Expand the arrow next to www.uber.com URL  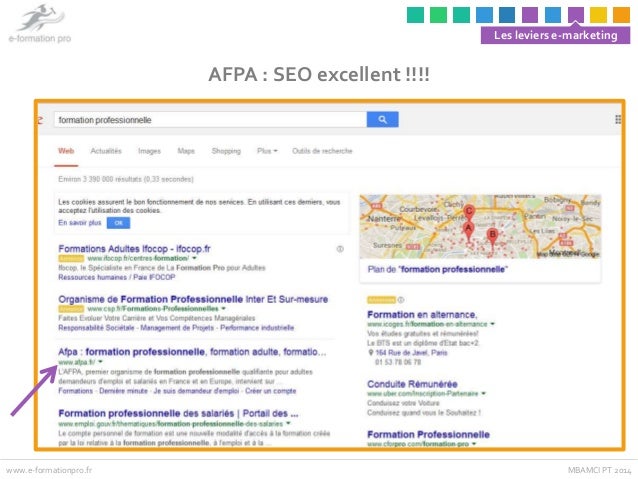pos(483,394)
